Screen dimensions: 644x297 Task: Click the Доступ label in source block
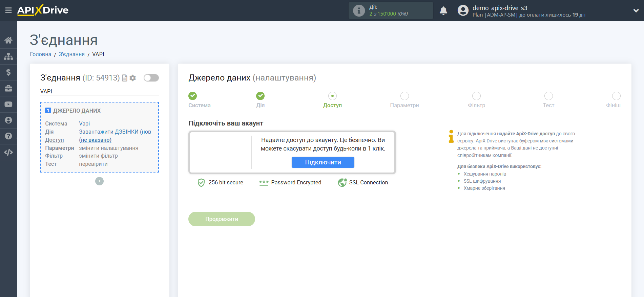[x=55, y=140]
